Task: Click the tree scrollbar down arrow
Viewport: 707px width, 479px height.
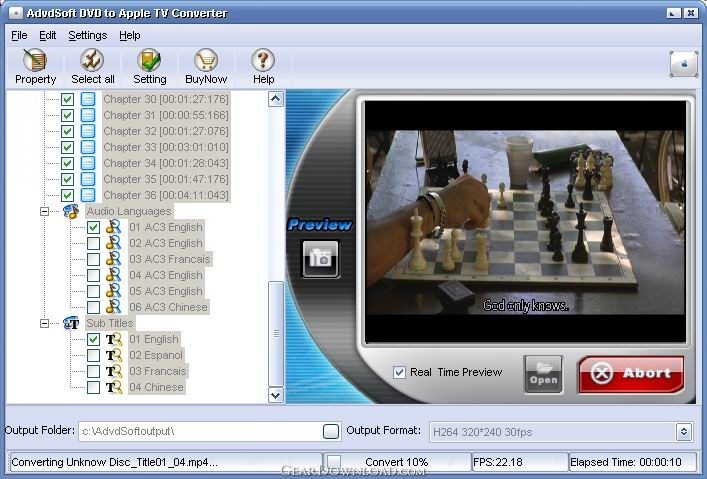Action: tap(275, 395)
